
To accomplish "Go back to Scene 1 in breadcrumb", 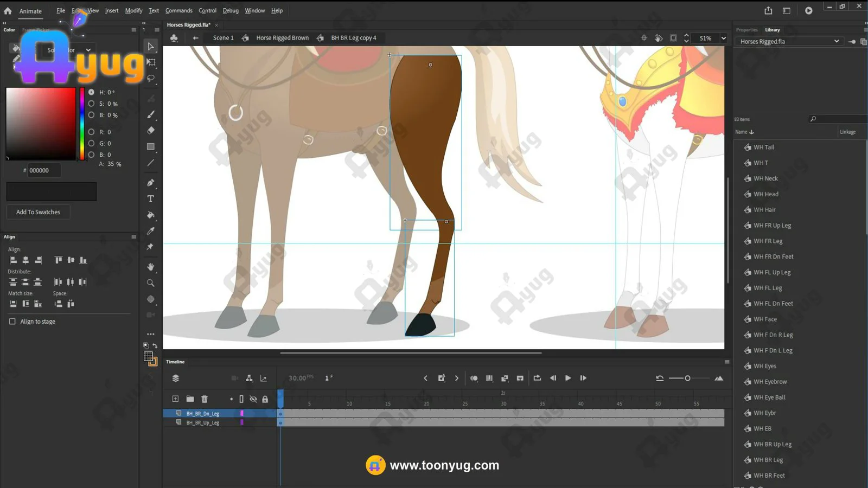I will point(223,38).
